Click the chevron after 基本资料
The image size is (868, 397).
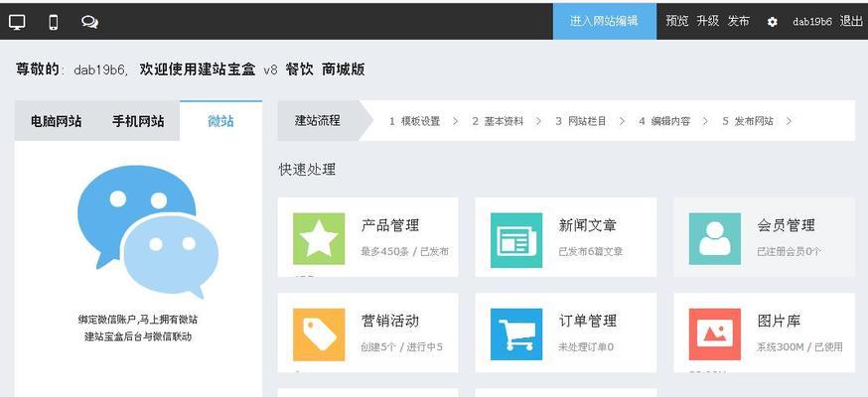538,122
